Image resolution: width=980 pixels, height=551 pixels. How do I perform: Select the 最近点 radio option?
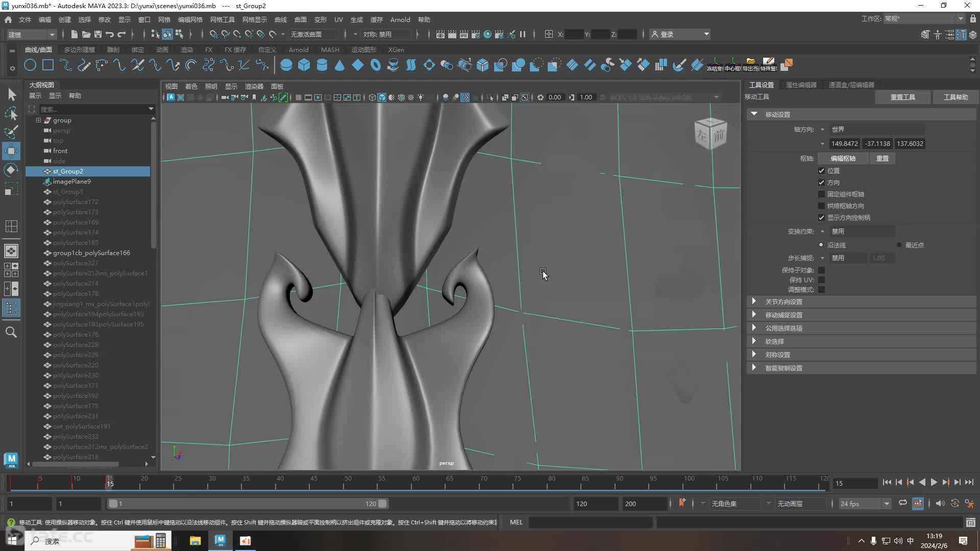pos(899,245)
